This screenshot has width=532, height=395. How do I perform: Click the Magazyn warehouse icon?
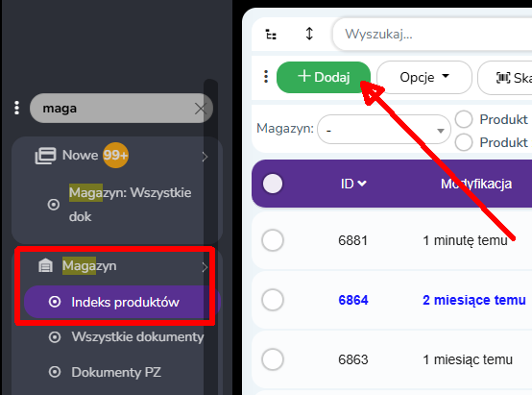[x=45, y=265]
